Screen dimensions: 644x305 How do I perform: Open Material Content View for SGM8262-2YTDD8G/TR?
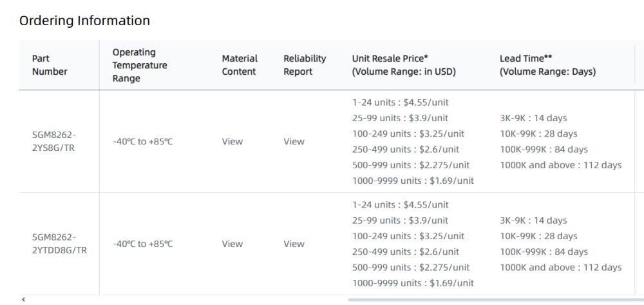tap(232, 244)
